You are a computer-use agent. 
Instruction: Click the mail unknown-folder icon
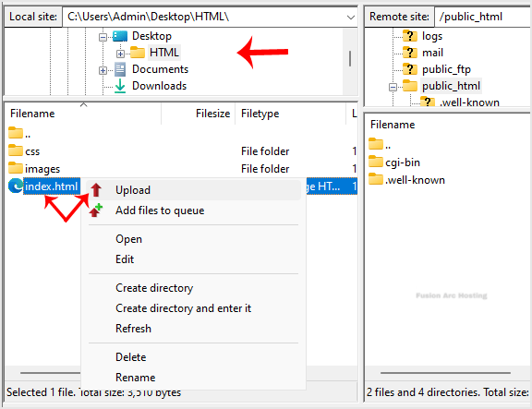(x=410, y=53)
